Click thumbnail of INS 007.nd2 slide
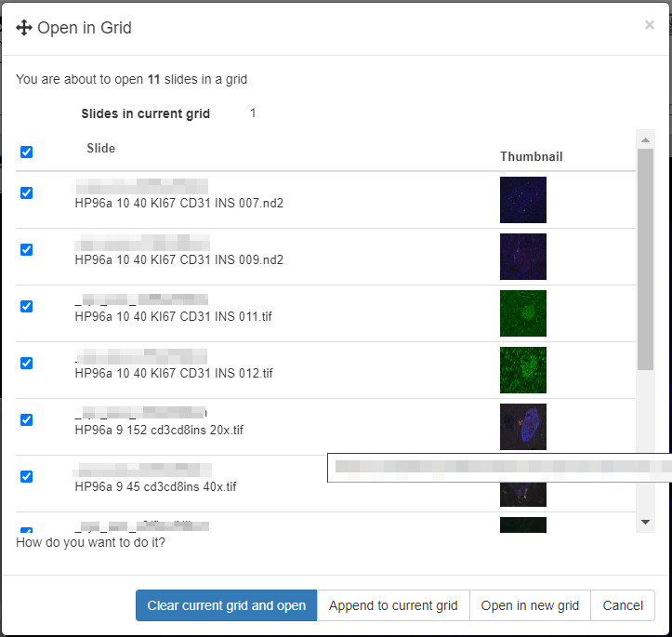 [522, 200]
